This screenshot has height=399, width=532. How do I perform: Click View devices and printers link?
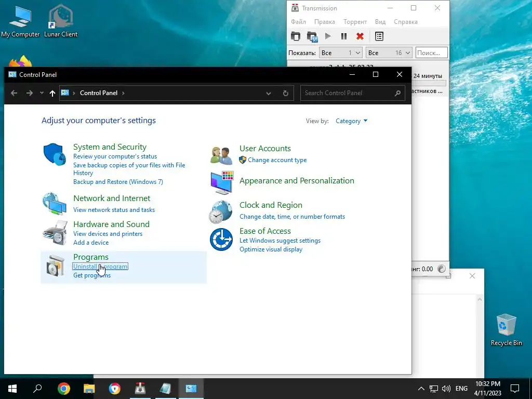(x=108, y=234)
